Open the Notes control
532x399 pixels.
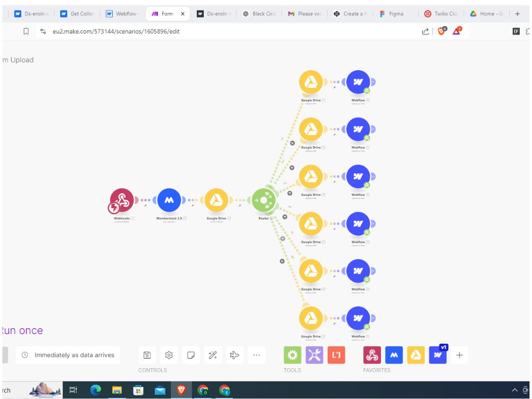tap(190, 355)
